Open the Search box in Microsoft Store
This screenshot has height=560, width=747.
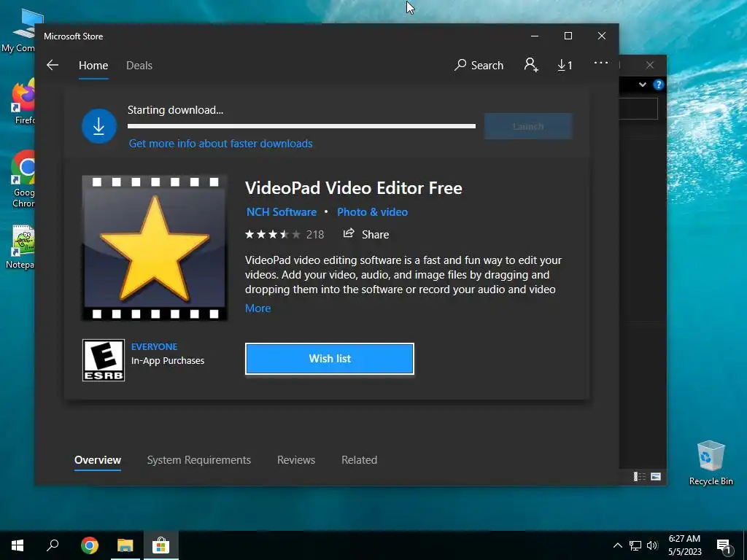(479, 65)
